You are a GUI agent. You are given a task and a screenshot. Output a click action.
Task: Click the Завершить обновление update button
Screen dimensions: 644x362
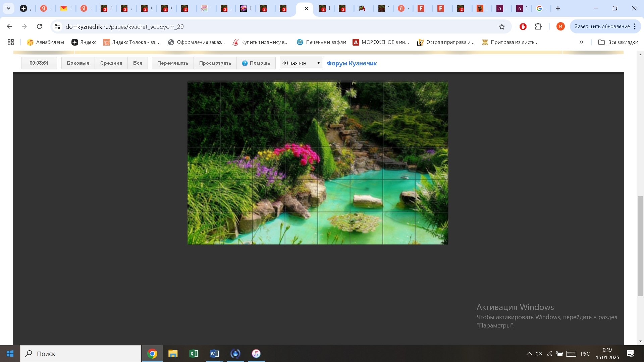(x=602, y=26)
